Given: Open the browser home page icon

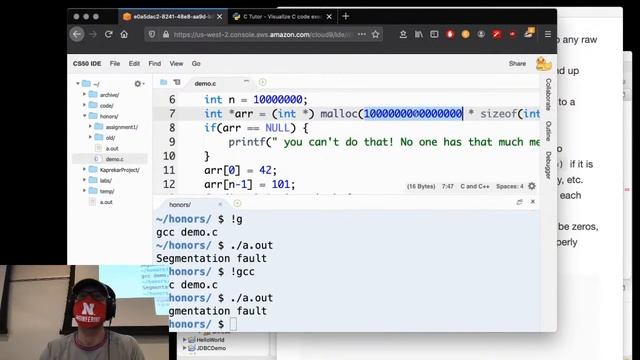Looking at the screenshot, I should 124,34.
